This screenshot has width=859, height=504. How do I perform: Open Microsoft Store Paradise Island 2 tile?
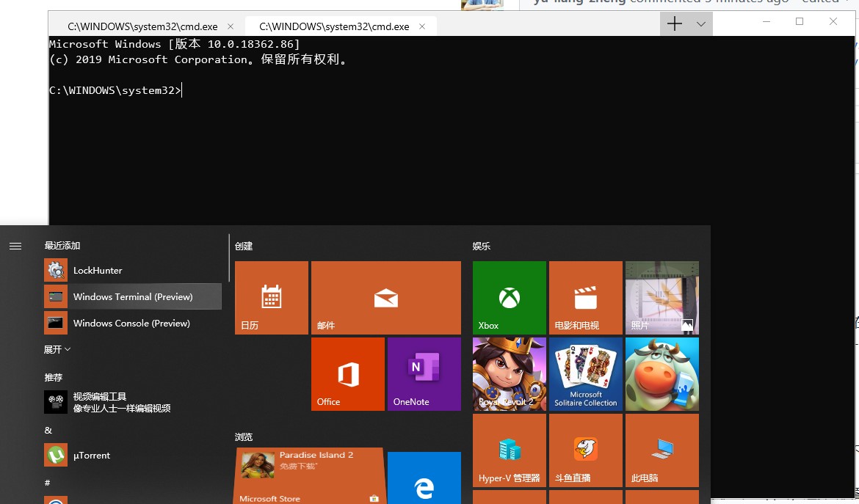pos(309,475)
